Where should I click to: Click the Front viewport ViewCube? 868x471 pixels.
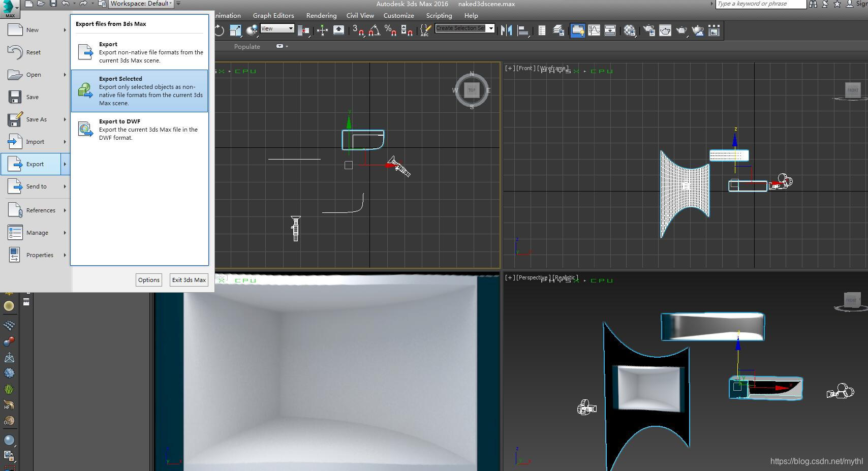[853, 90]
